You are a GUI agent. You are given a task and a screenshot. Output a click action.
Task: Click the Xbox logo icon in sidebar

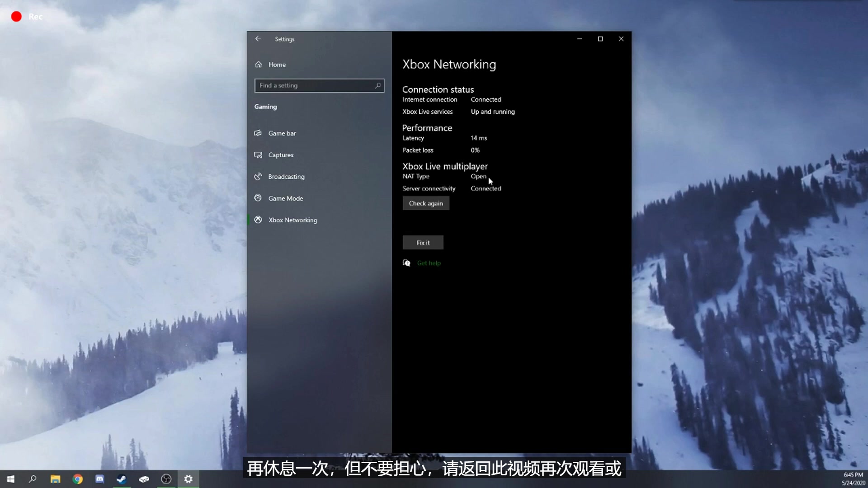tap(258, 220)
